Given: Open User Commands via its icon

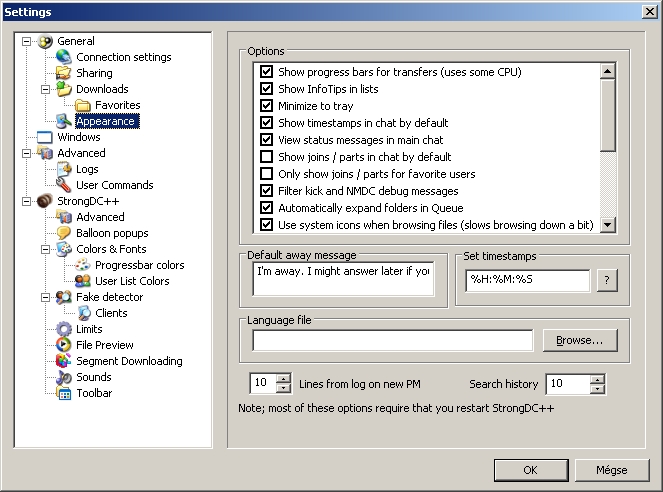Looking at the screenshot, I should 64,185.
